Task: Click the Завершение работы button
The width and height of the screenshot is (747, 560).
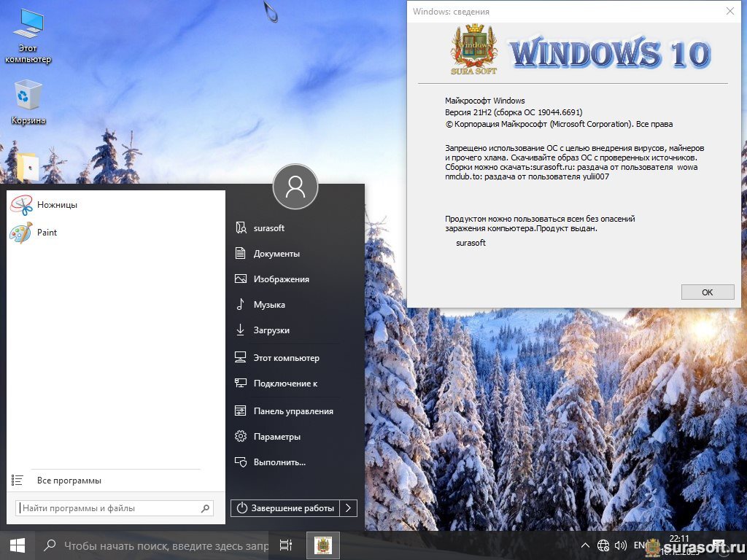Action: (x=286, y=508)
